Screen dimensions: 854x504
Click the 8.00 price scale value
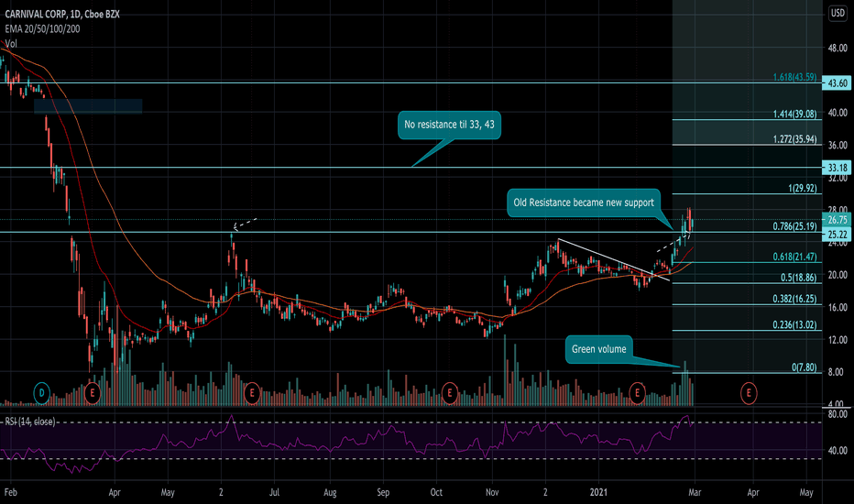pos(838,372)
